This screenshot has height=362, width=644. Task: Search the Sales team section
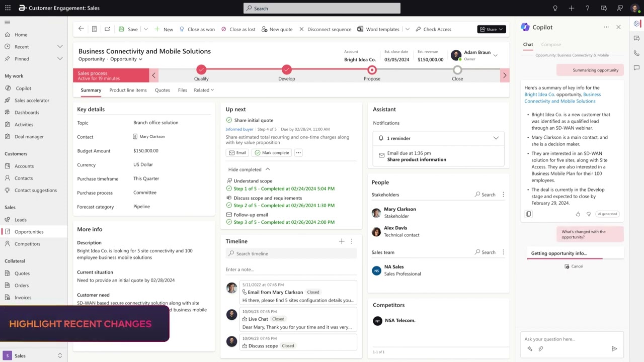[485, 252]
